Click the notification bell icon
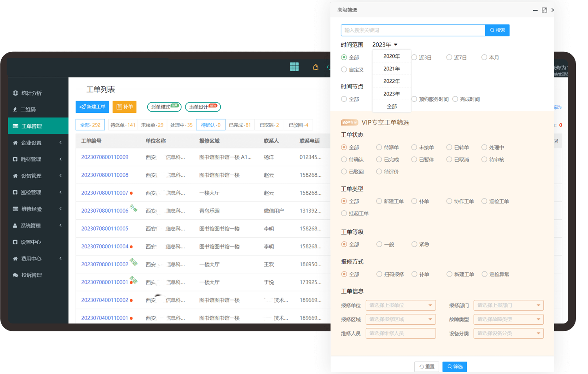Image resolution: width=588 pixels, height=374 pixels. click(x=316, y=67)
